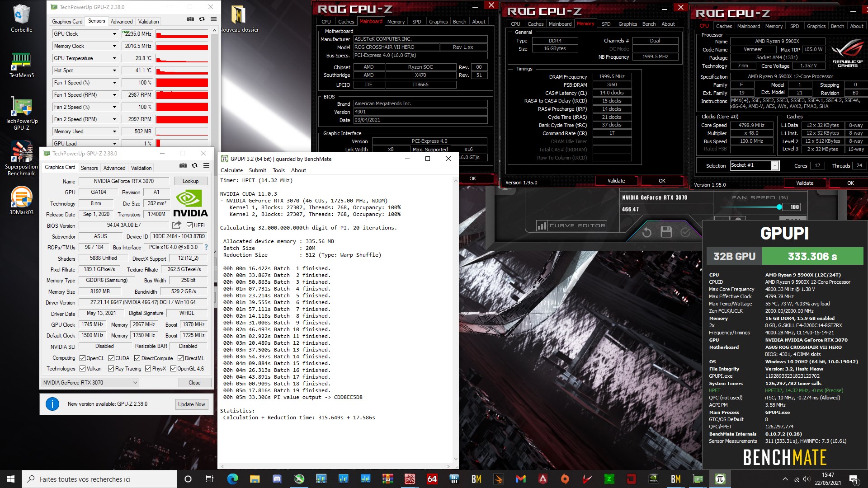The width and height of the screenshot is (868, 488).
Task: Open hamburger menu in the GPU-Z Sensors window
Action: (x=213, y=19)
